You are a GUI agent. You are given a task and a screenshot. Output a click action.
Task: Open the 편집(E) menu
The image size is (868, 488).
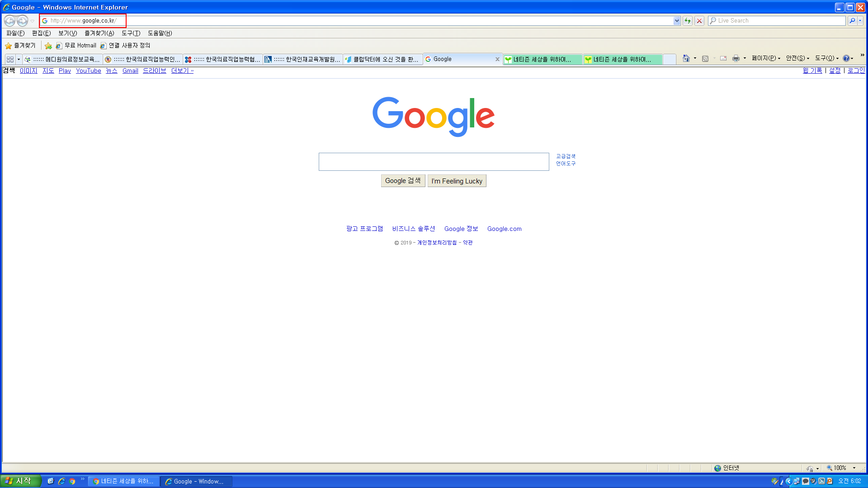(42, 33)
